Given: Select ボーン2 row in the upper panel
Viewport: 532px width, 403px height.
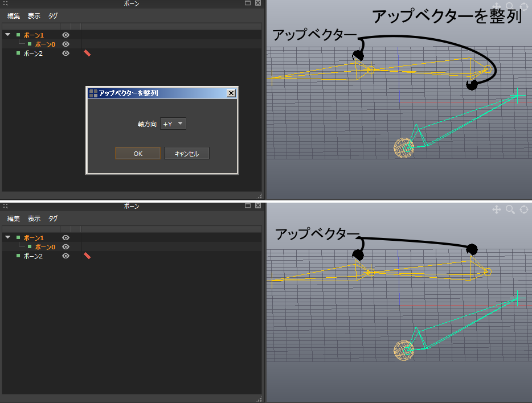Looking at the screenshot, I should pos(132,53).
